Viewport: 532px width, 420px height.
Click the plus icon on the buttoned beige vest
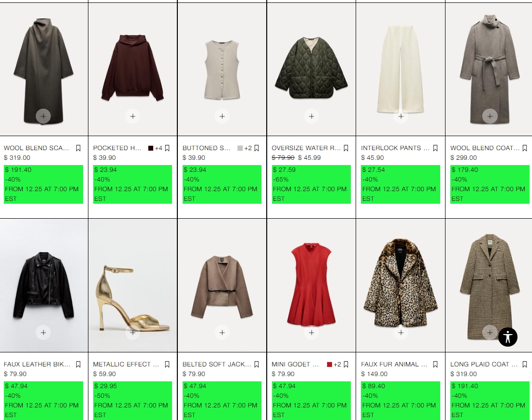[222, 116]
